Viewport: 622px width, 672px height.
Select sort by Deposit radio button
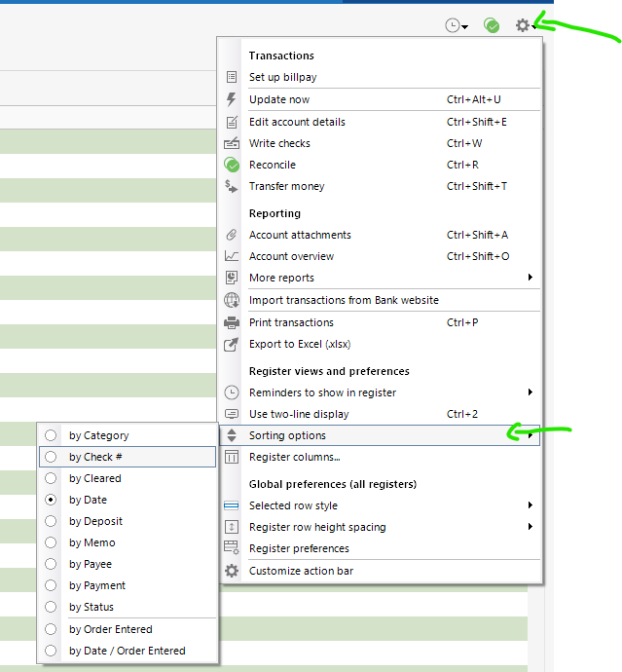pos(51,521)
